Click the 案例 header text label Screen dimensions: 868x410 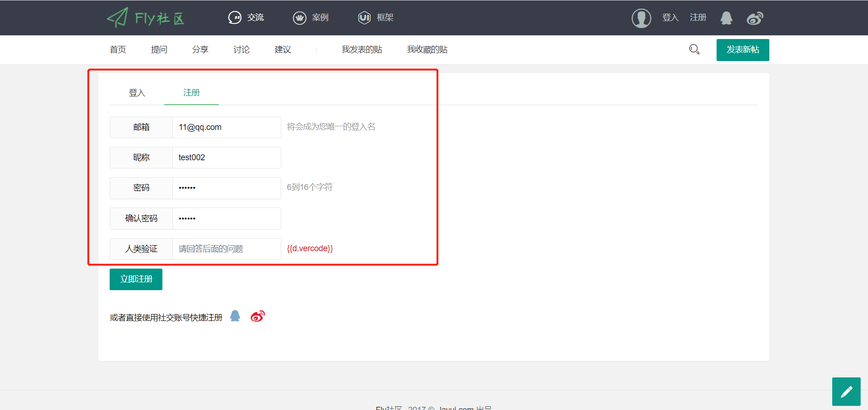coord(320,17)
